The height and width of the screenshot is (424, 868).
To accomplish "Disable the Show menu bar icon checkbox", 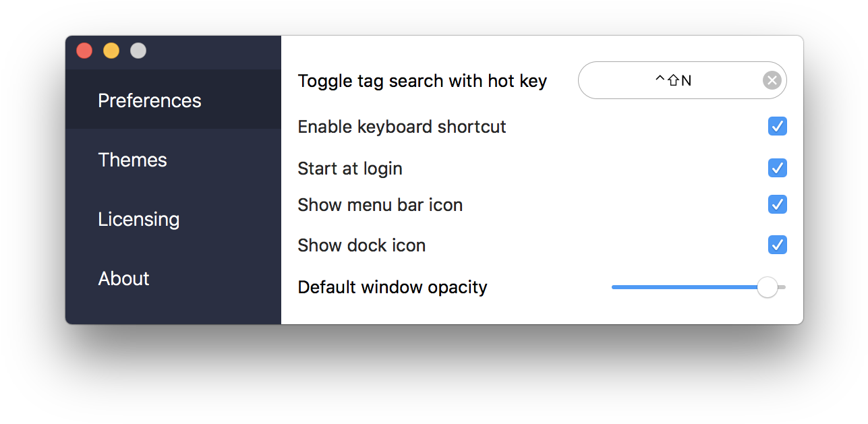I will click(x=778, y=204).
